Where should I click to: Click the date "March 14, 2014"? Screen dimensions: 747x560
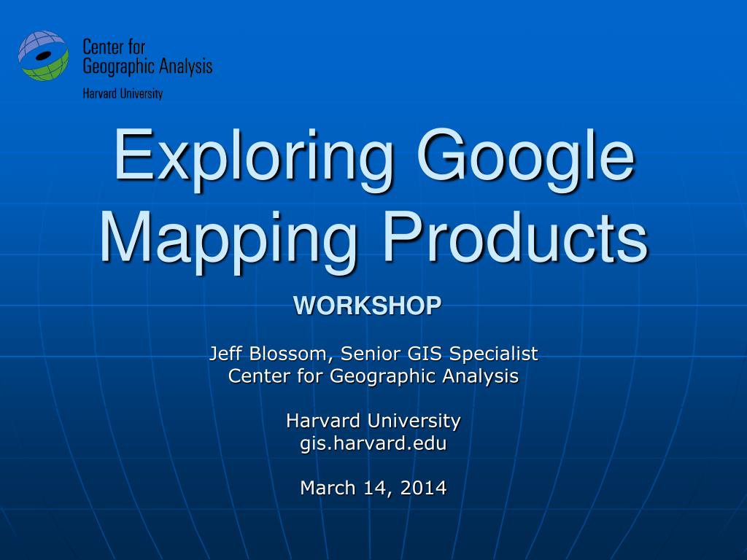(x=373, y=488)
